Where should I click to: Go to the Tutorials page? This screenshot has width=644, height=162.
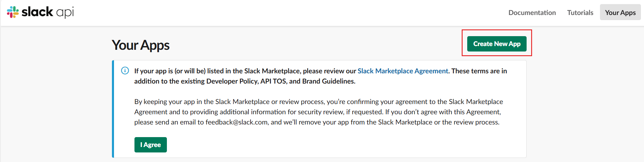click(x=580, y=13)
